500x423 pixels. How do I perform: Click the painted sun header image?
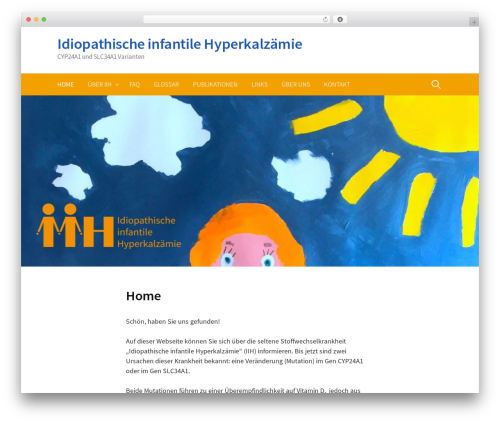coord(250,181)
